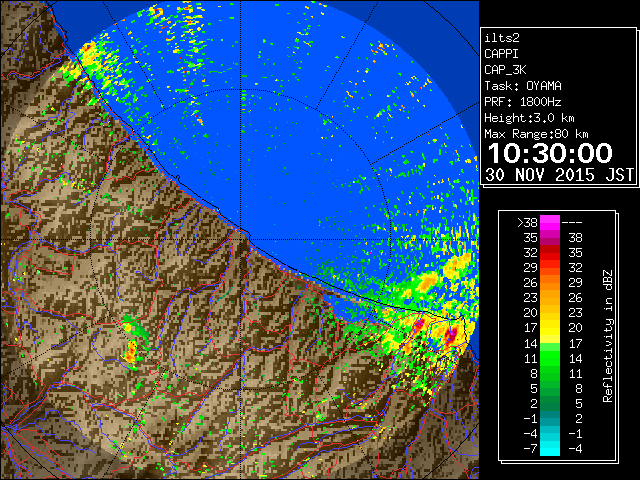
Task: Click the "10:30:00" timestamp
Action: click(x=550, y=153)
